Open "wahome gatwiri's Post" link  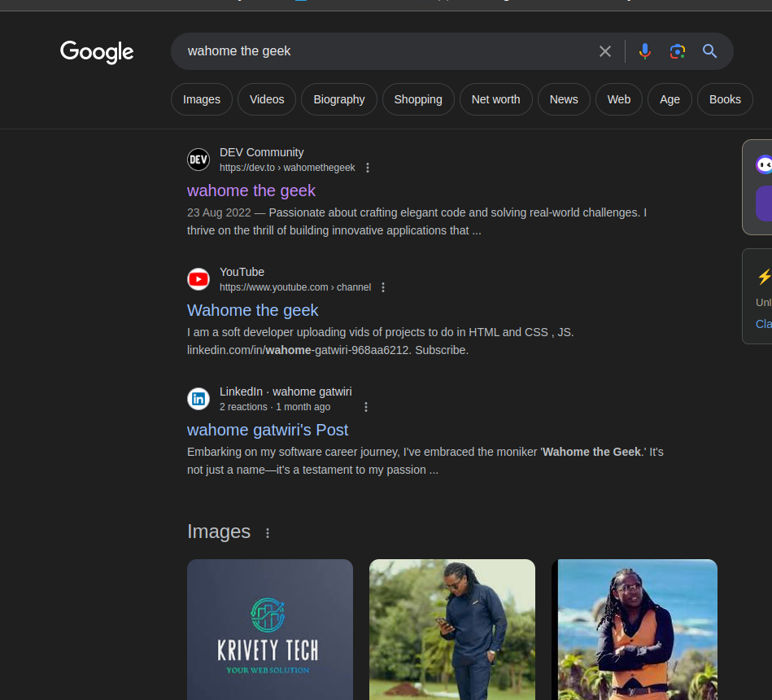point(268,430)
